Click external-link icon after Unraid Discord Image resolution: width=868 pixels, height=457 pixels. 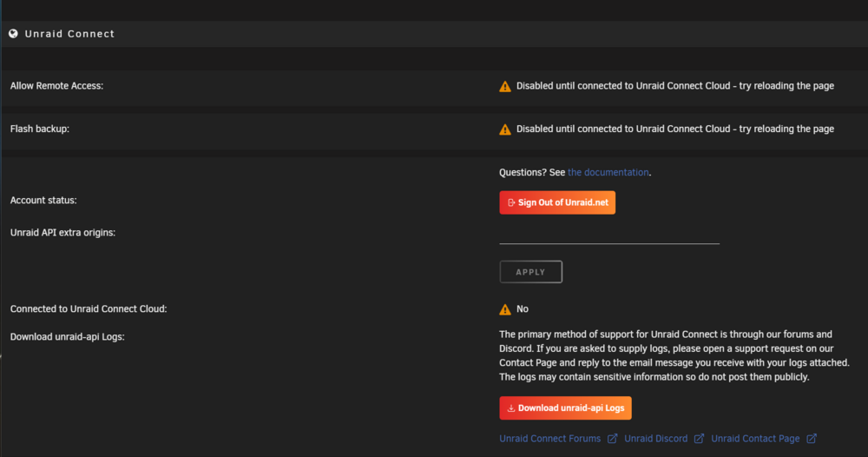699,439
